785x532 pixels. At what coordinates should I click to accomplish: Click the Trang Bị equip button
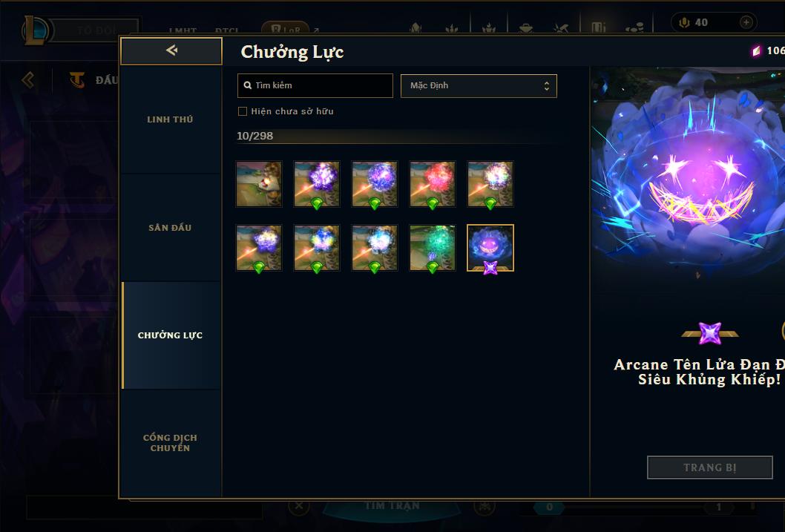pyautogui.click(x=710, y=467)
